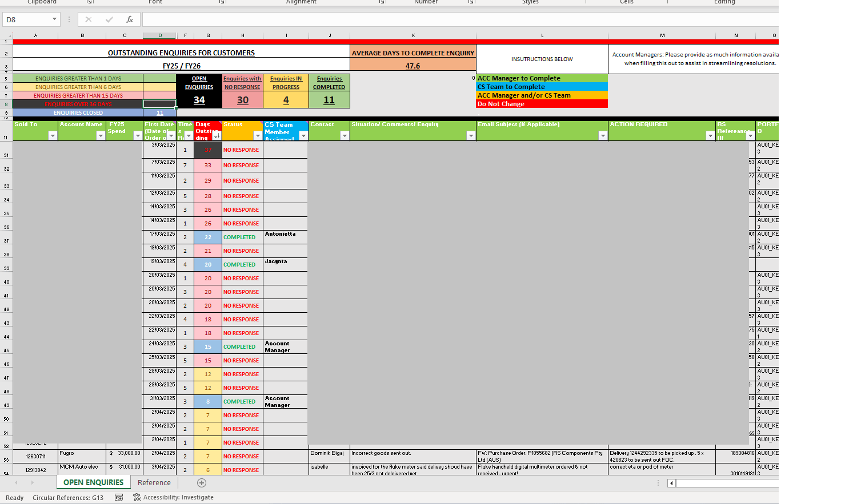Select the Jacynta cell
The height and width of the screenshot is (504, 857).
click(x=286, y=264)
